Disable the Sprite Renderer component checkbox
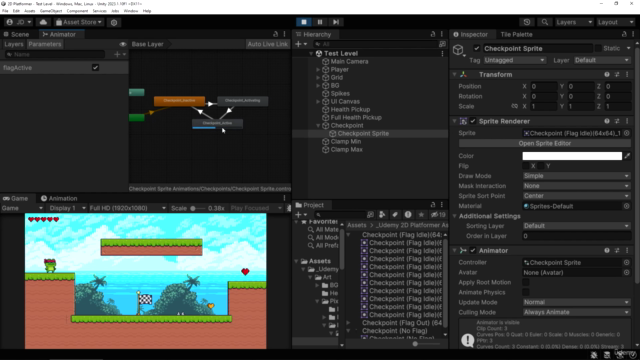This screenshot has height=360, width=640. click(473, 121)
